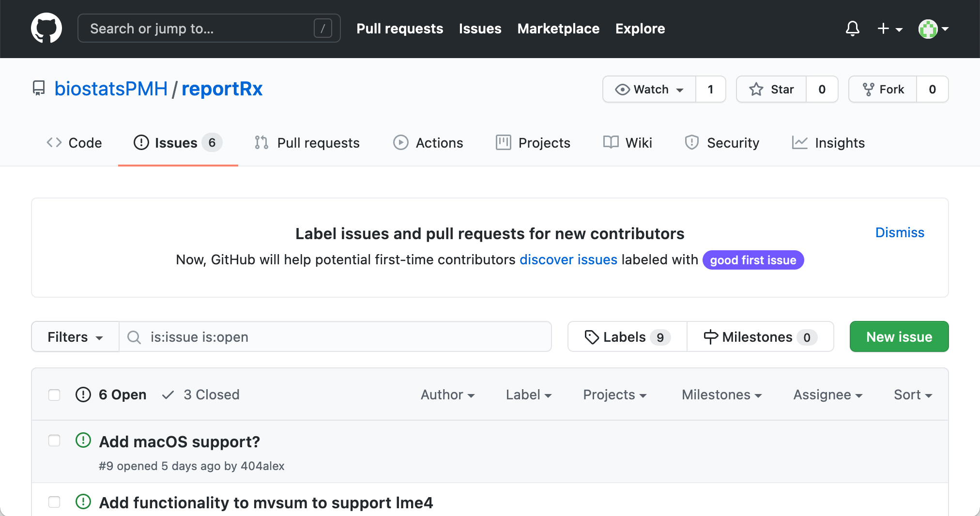Click the Labels tag button

[627, 337]
